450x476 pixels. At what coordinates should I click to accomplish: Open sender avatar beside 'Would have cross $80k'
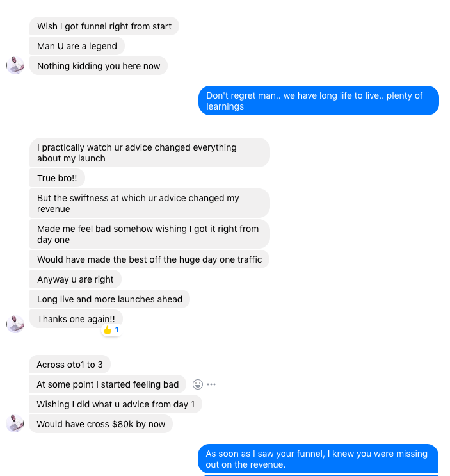pos(15,423)
